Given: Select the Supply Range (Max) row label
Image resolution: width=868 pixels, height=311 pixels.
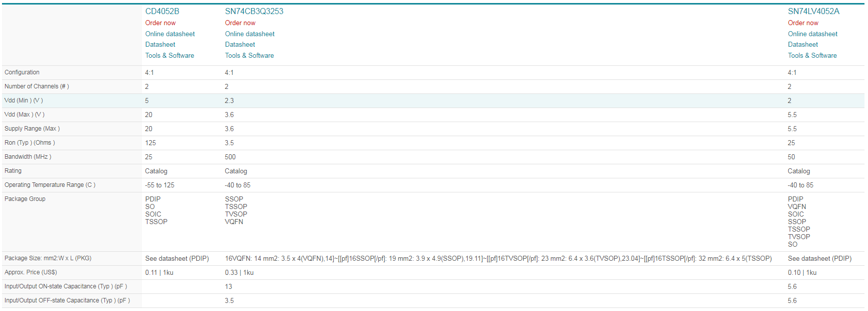Looking at the screenshot, I should [32, 129].
